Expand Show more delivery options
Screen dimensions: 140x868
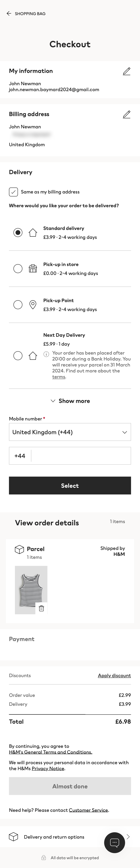(x=70, y=401)
